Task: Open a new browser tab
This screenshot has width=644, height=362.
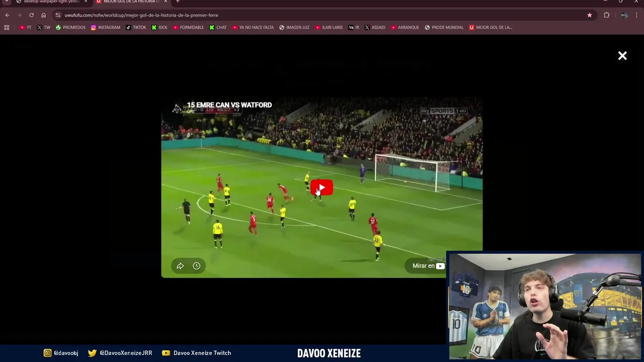Action: pos(178,2)
